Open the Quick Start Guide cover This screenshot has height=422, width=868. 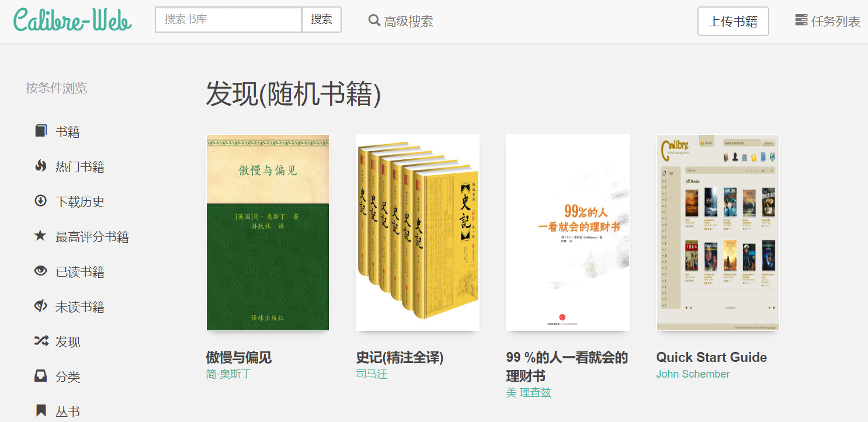pos(718,232)
